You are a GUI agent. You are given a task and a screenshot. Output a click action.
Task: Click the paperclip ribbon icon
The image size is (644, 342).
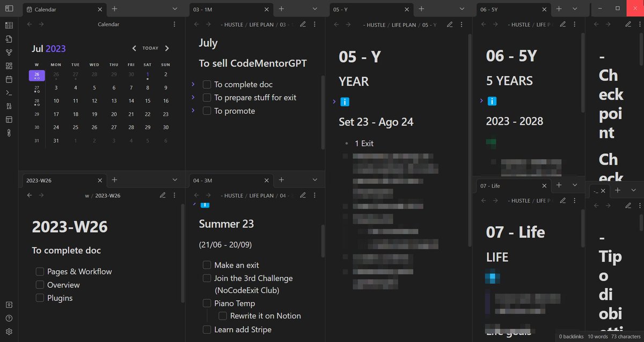click(9, 133)
